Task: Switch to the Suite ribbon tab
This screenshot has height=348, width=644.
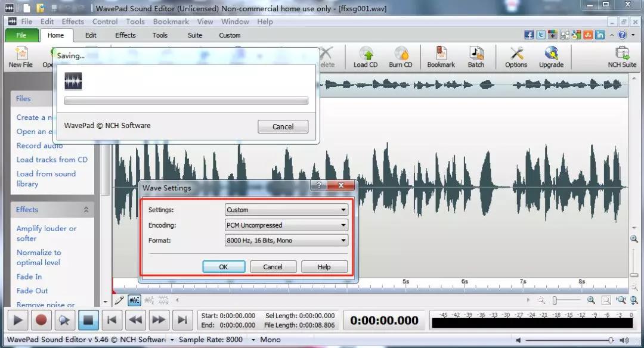Action: (194, 35)
